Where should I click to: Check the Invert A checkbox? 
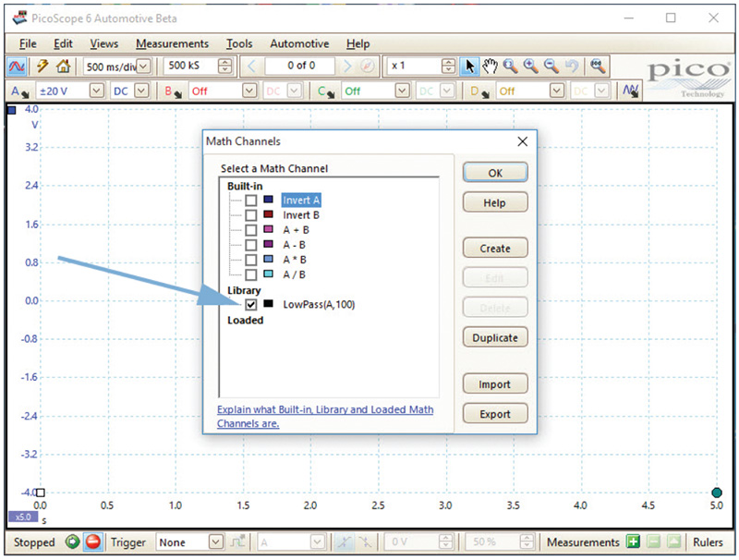tap(250, 201)
